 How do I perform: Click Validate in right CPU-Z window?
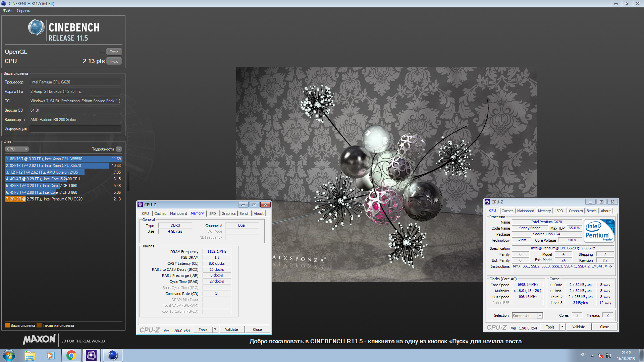579,327
